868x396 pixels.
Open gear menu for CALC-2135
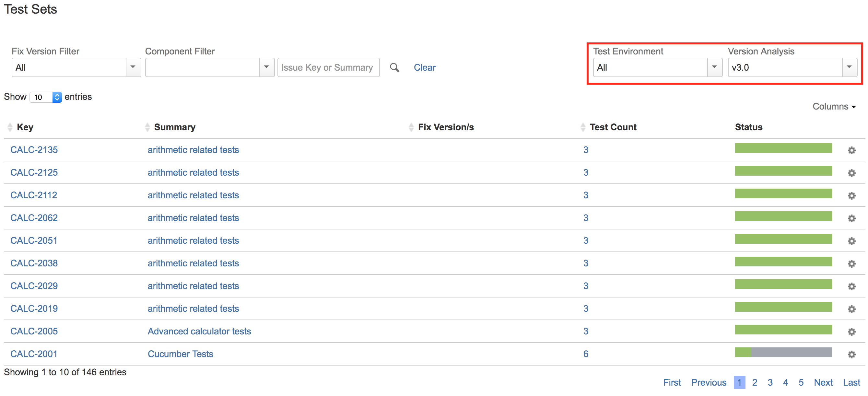coord(851,150)
